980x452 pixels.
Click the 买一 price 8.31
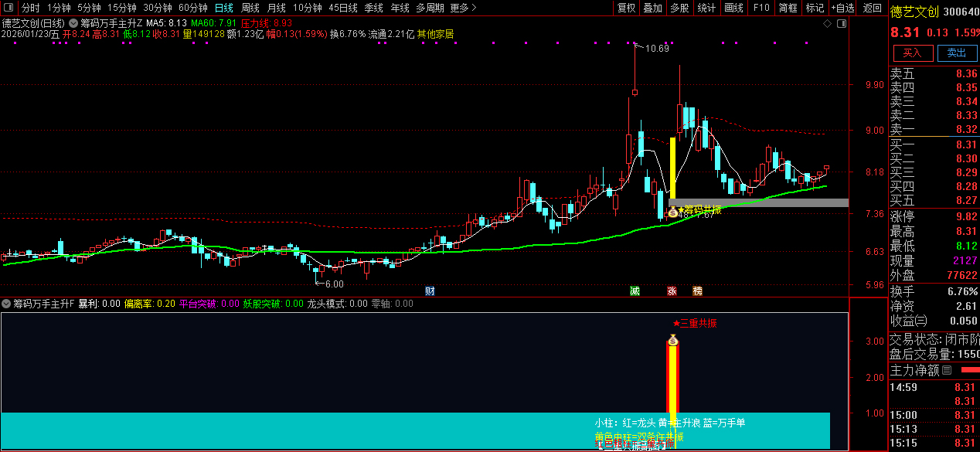[x=966, y=144]
